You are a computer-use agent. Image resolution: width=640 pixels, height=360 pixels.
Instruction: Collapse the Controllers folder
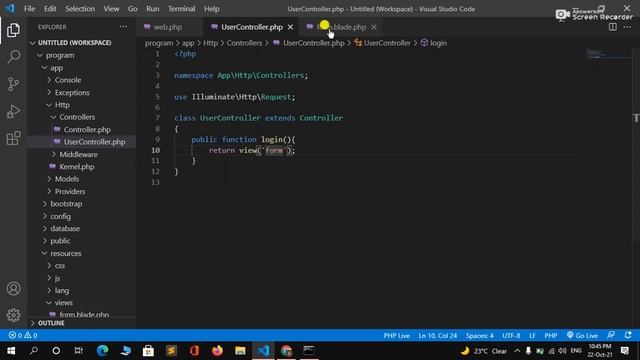pyautogui.click(x=77, y=117)
